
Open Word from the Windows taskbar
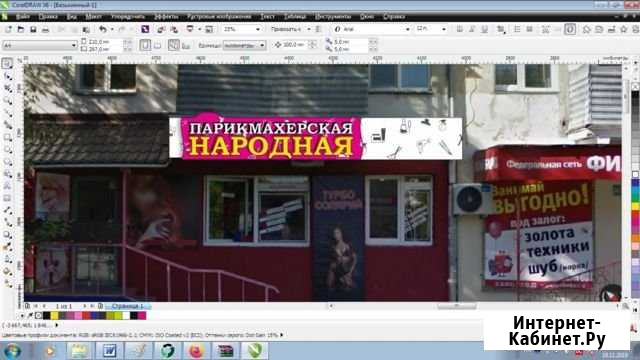109,351
